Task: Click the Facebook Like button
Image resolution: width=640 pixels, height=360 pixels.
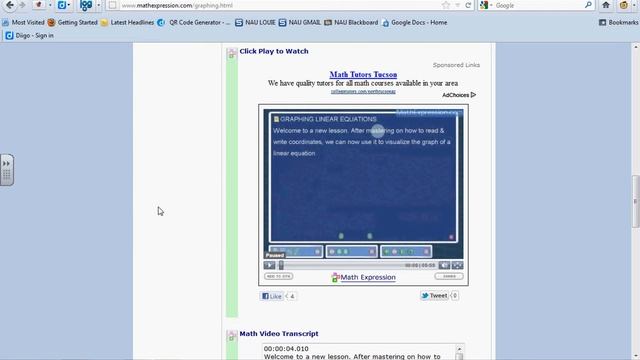Action: coord(271,296)
